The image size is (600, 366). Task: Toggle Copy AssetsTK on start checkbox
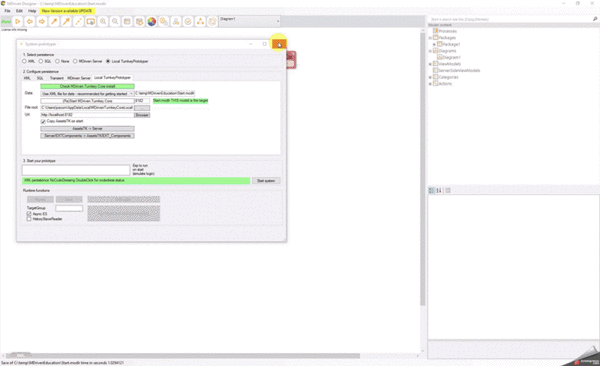click(x=43, y=121)
